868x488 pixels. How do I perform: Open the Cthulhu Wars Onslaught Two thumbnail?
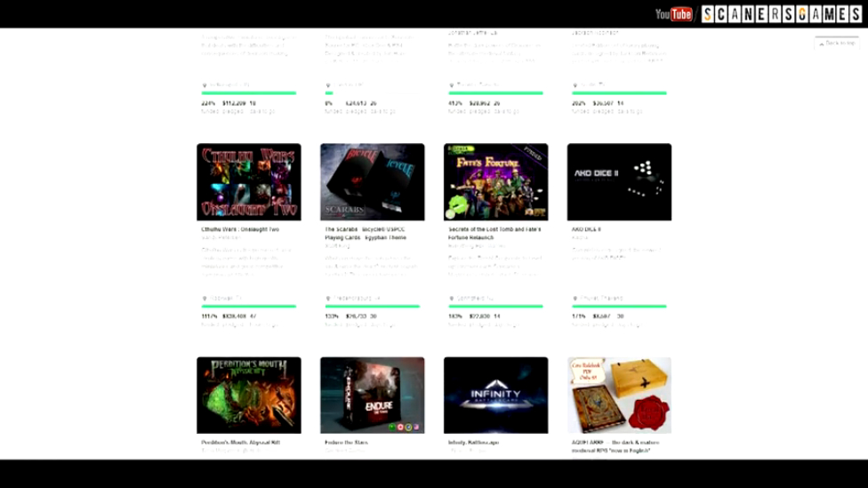pos(248,182)
